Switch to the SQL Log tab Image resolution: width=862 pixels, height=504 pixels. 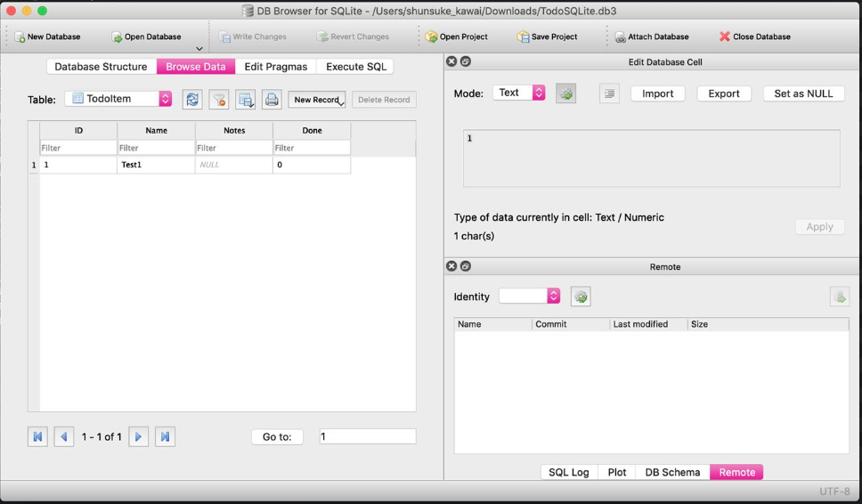(569, 472)
